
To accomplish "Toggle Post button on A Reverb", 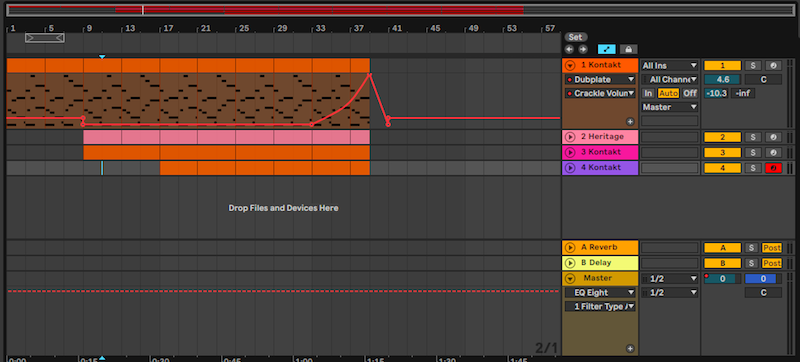I will [x=771, y=248].
